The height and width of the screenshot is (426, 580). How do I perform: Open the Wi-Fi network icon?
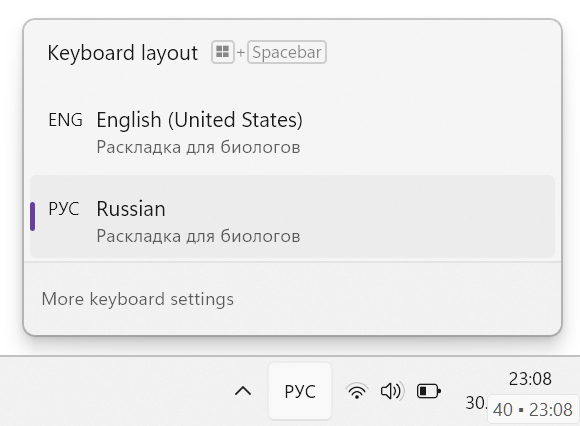[357, 391]
